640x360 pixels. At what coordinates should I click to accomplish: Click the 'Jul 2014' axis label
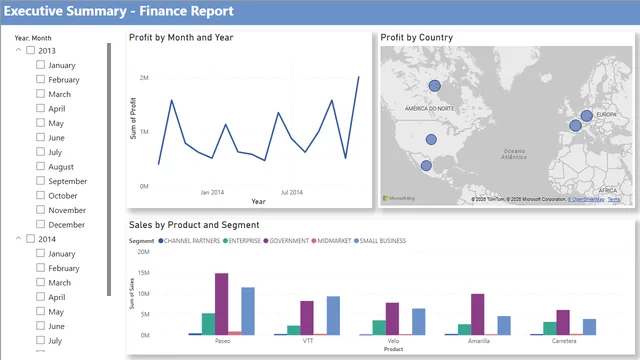coord(292,192)
